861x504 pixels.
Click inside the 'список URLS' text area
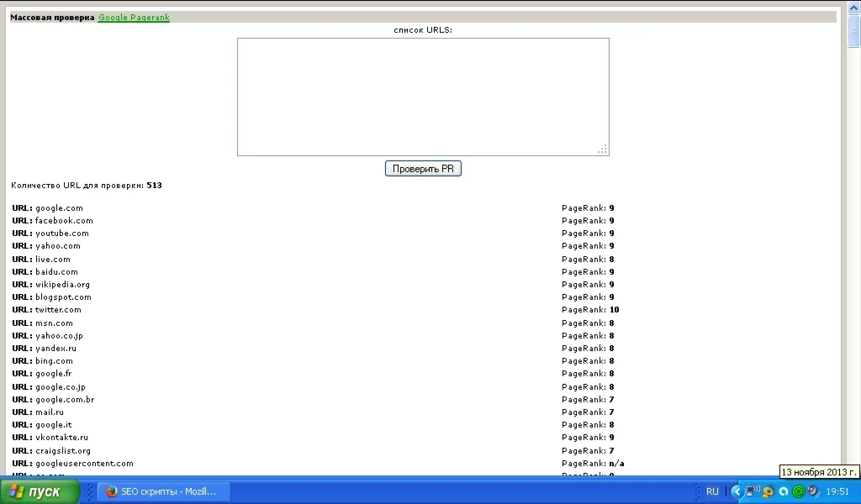coord(423,97)
